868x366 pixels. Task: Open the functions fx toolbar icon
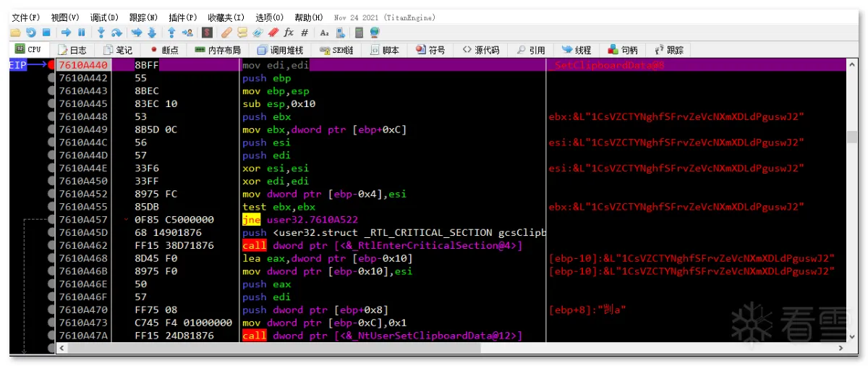(289, 33)
